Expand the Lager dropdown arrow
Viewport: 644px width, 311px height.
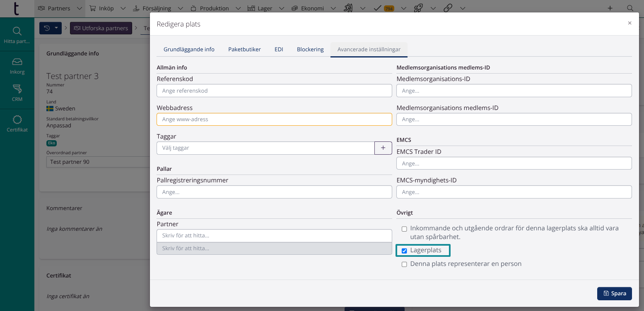tap(282, 8)
